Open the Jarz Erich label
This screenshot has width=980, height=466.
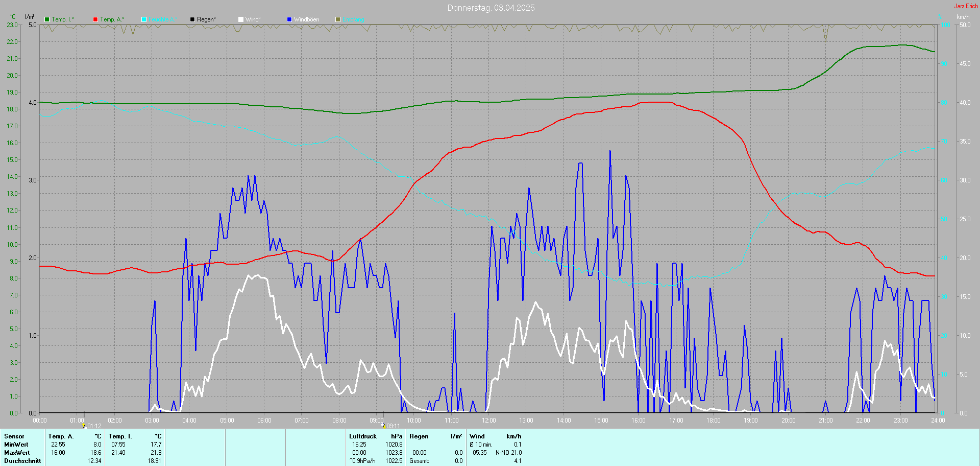click(966, 6)
